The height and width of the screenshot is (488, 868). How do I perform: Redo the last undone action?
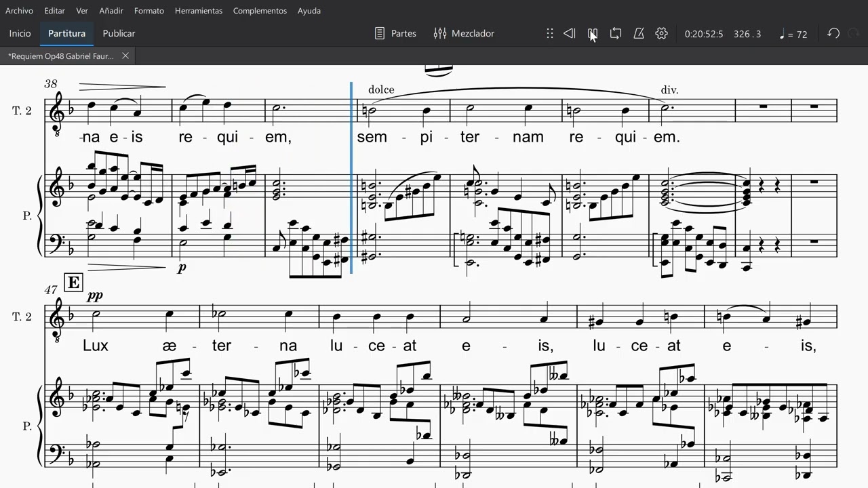(x=854, y=33)
